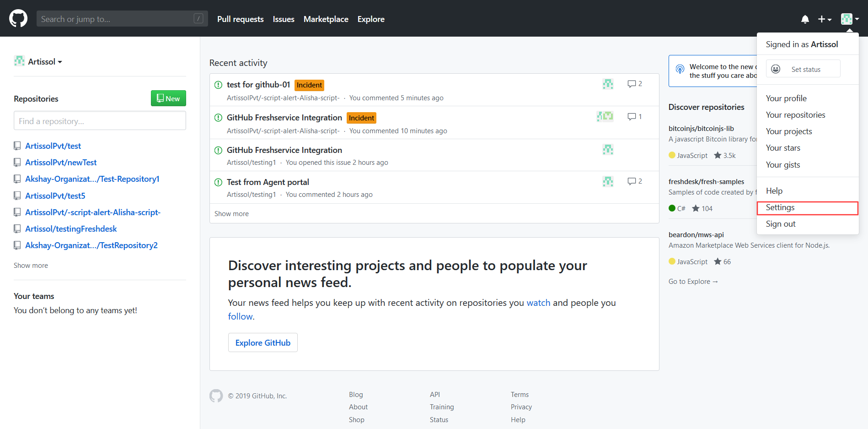Image resolution: width=868 pixels, height=429 pixels.
Task: Click the star count 66 for beardon/mws-api
Action: point(727,262)
